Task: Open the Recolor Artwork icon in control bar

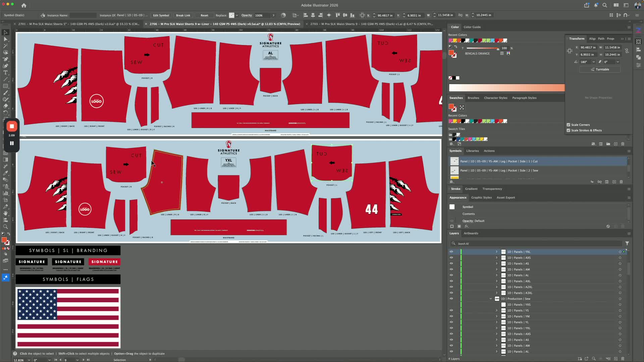Action: pyautogui.click(x=283, y=15)
